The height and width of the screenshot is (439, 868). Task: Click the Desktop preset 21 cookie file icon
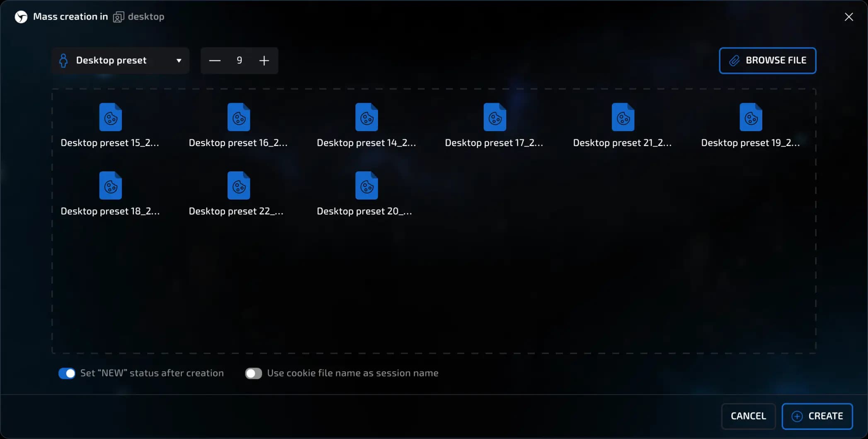coord(623,117)
